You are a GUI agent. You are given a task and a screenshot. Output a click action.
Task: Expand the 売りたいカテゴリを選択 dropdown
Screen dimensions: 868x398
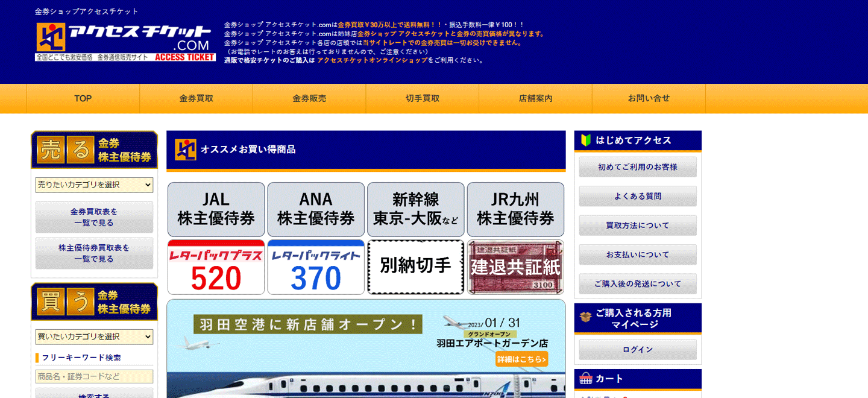[x=94, y=185]
